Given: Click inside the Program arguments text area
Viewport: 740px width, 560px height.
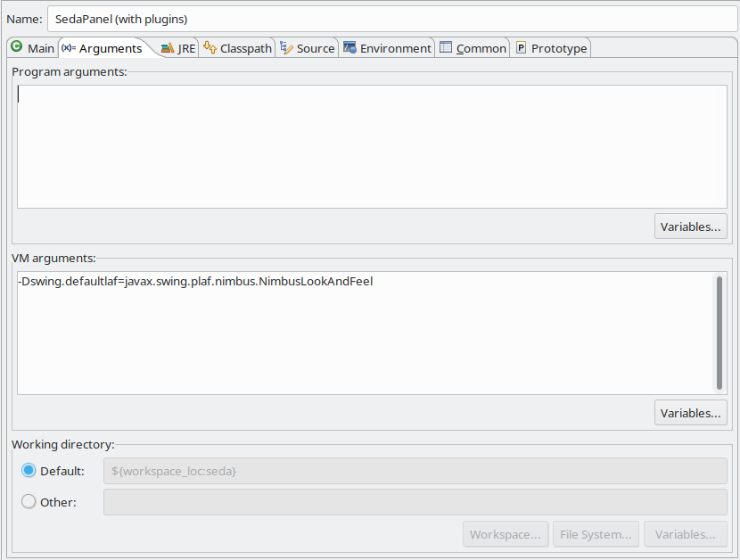Looking at the screenshot, I should (x=371, y=146).
